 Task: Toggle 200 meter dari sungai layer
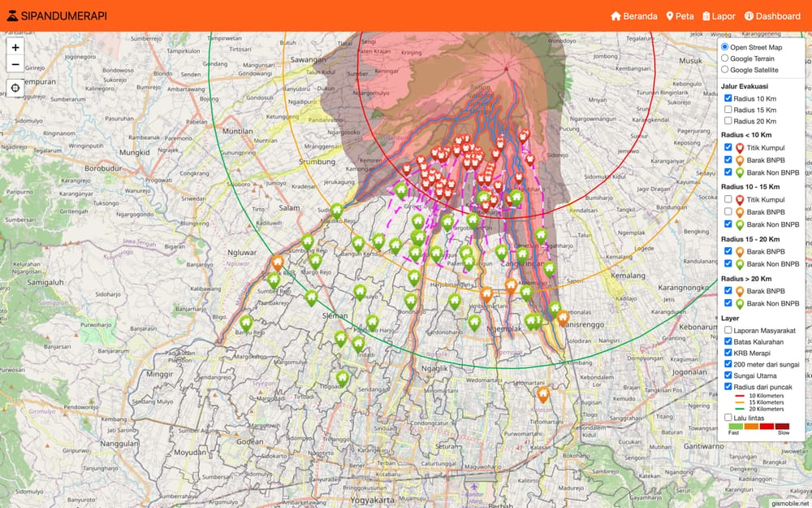pyautogui.click(x=728, y=364)
